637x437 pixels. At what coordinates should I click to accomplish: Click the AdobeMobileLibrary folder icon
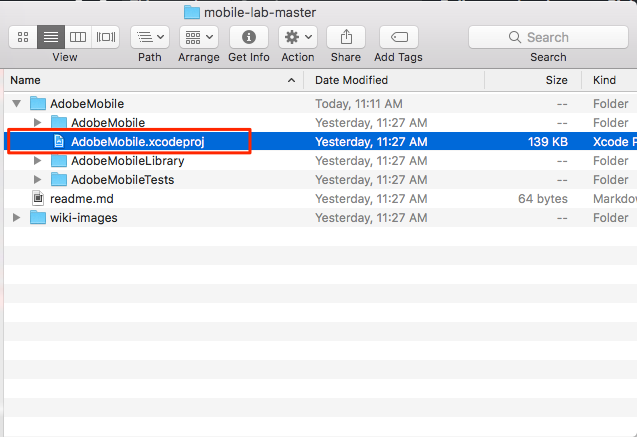[x=59, y=160]
